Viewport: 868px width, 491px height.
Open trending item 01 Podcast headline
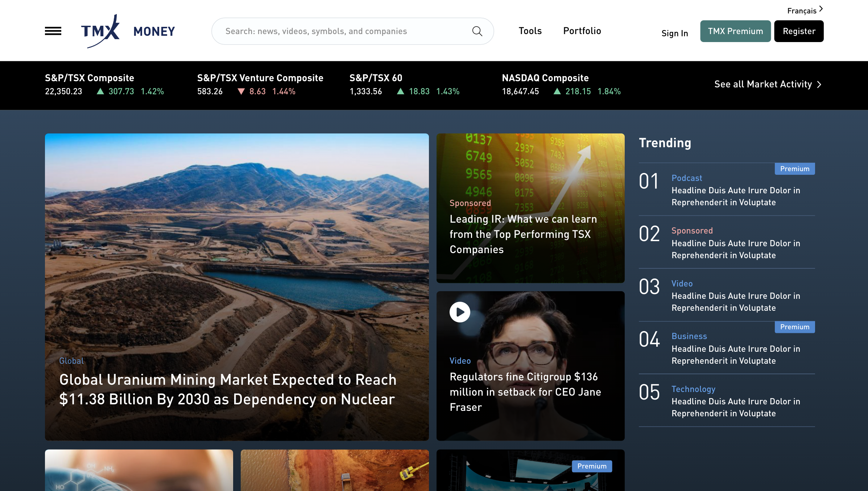click(x=736, y=196)
